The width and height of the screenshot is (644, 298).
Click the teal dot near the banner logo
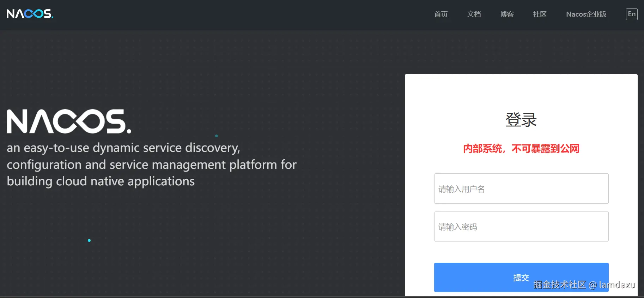click(x=217, y=136)
